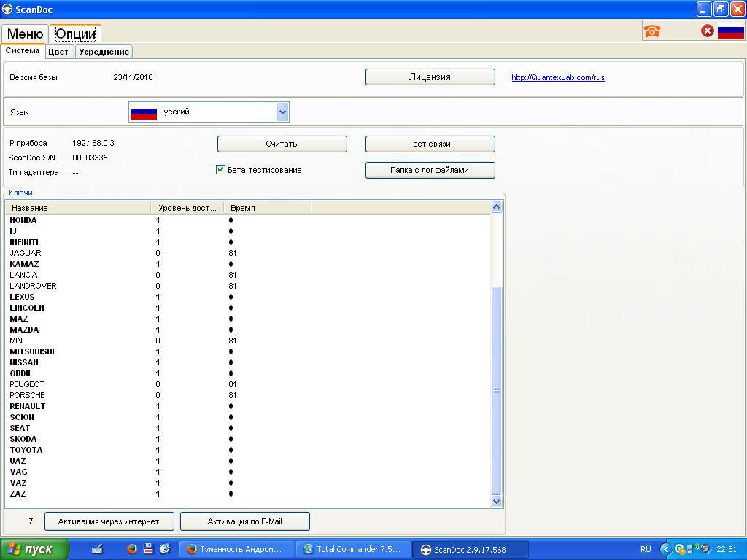The width and height of the screenshot is (747, 560).
Task: Select the RENAULT row
Action: (x=248, y=407)
